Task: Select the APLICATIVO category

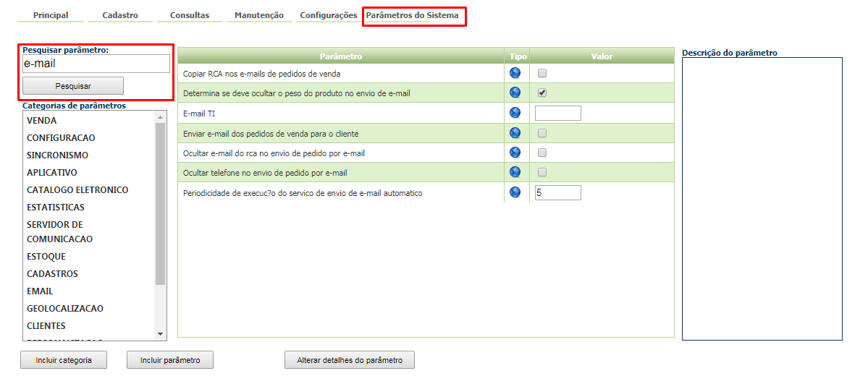Action: click(x=52, y=173)
